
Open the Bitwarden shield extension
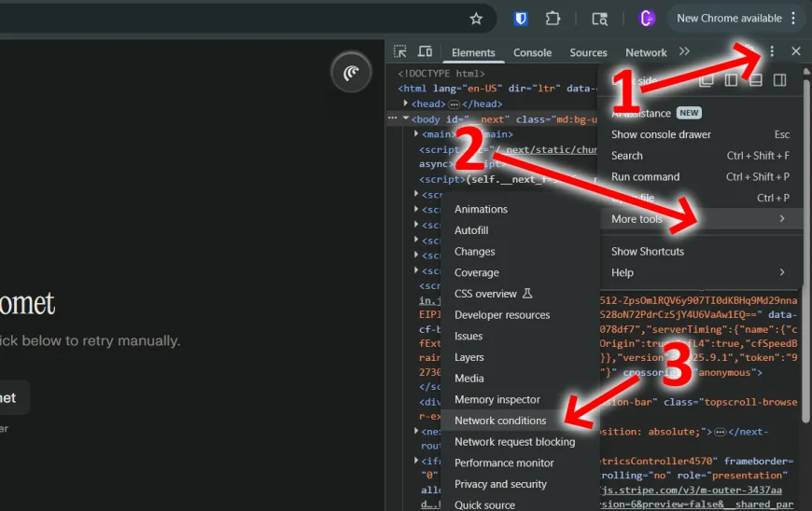(x=521, y=19)
